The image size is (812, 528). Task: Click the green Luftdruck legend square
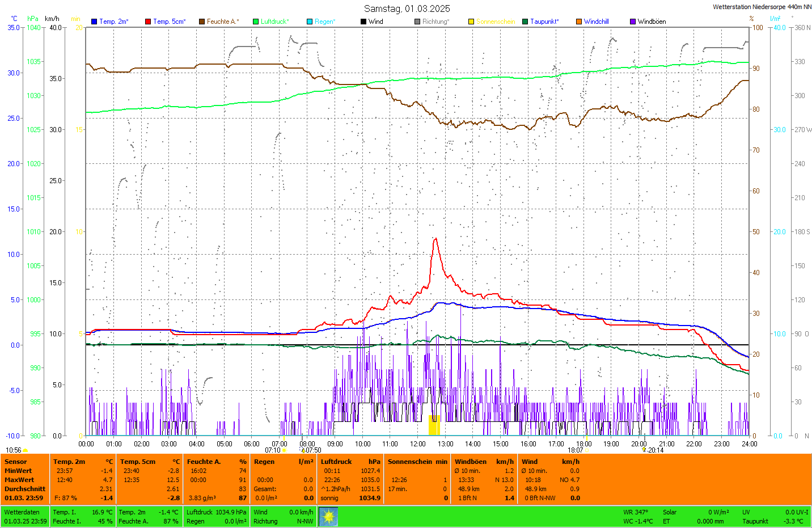click(x=256, y=22)
